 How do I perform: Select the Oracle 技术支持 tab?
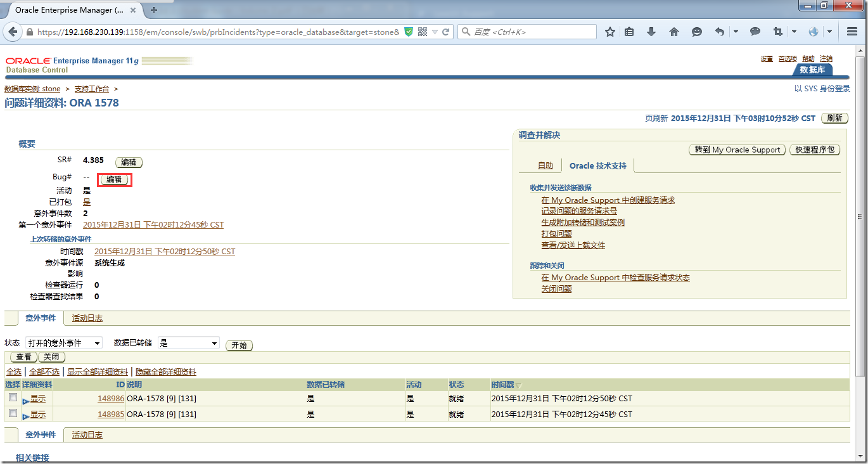click(x=598, y=165)
